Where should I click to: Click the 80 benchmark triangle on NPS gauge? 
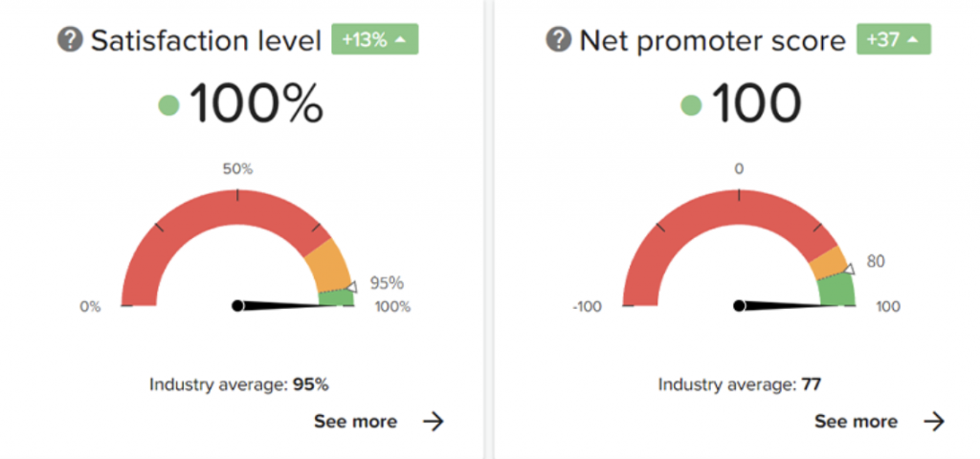pyautogui.click(x=848, y=269)
